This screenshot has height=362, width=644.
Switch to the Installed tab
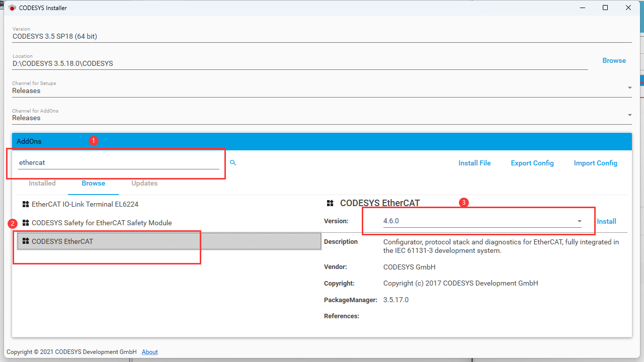coord(42,184)
